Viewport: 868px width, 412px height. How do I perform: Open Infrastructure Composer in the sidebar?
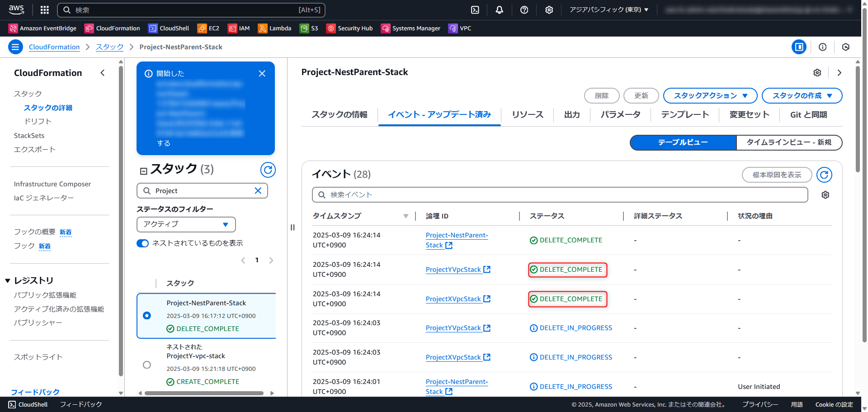(x=52, y=184)
